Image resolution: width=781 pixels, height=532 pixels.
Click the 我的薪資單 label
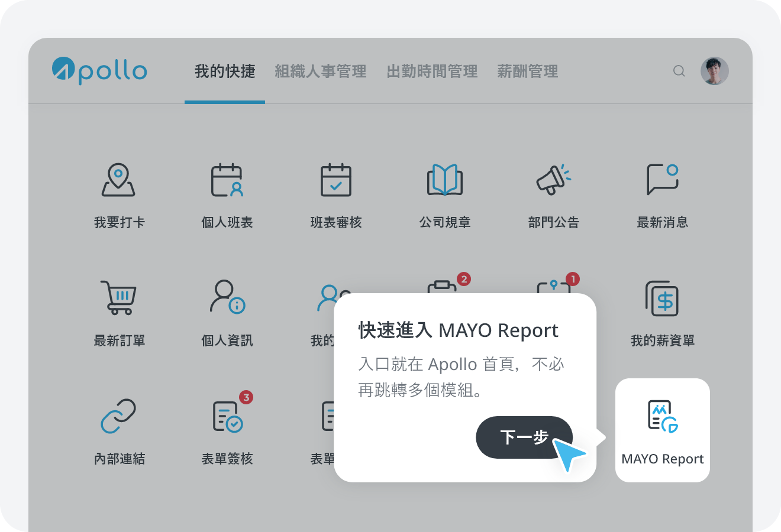663,340
